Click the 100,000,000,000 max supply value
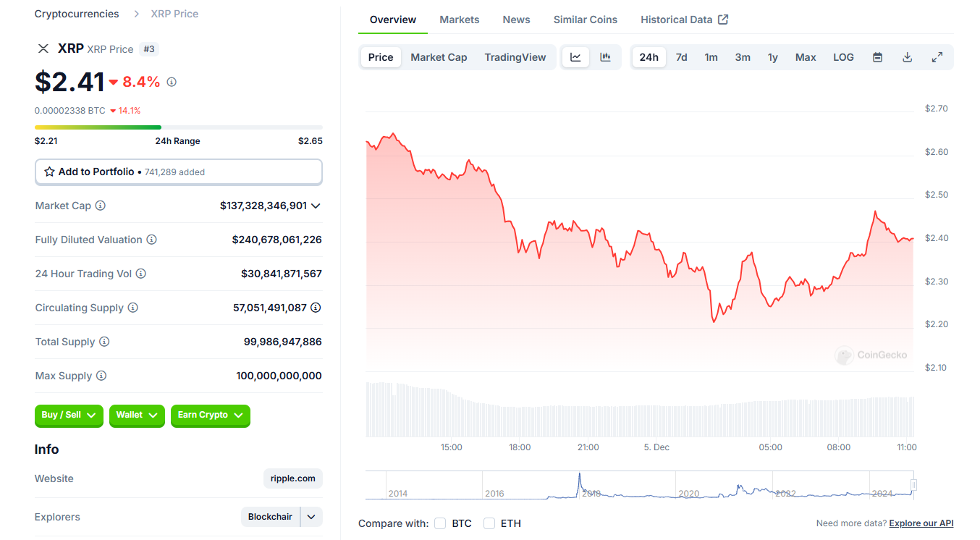Image resolution: width=980 pixels, height=540 pixels. (x=279, y=376)
